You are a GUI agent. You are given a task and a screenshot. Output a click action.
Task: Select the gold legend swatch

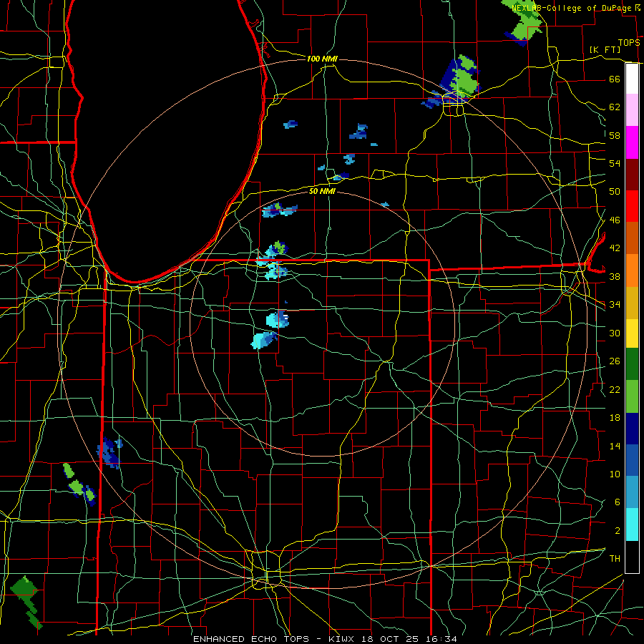coord(632,303)
